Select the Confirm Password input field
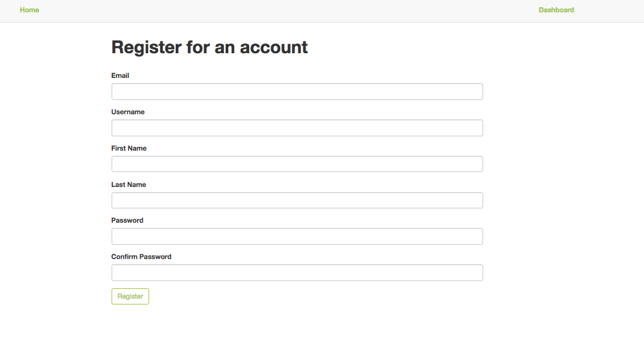644x361 pixels. point(297,273)
